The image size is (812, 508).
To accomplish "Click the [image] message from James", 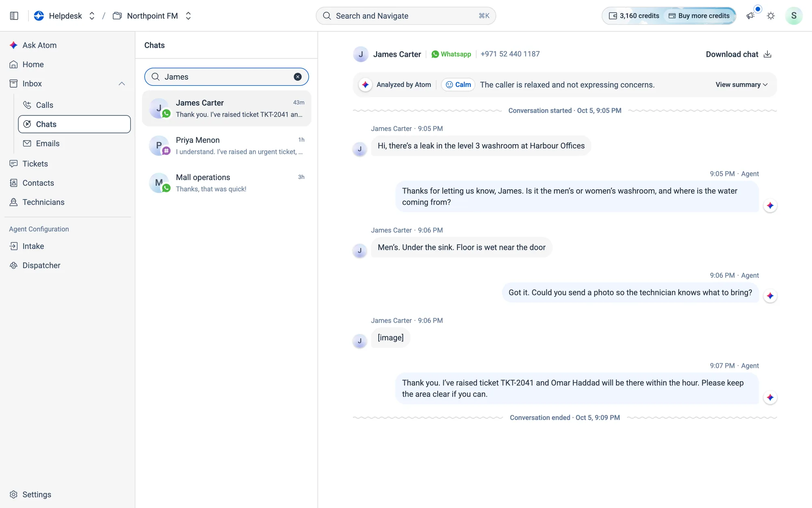I will pos(390,338).
